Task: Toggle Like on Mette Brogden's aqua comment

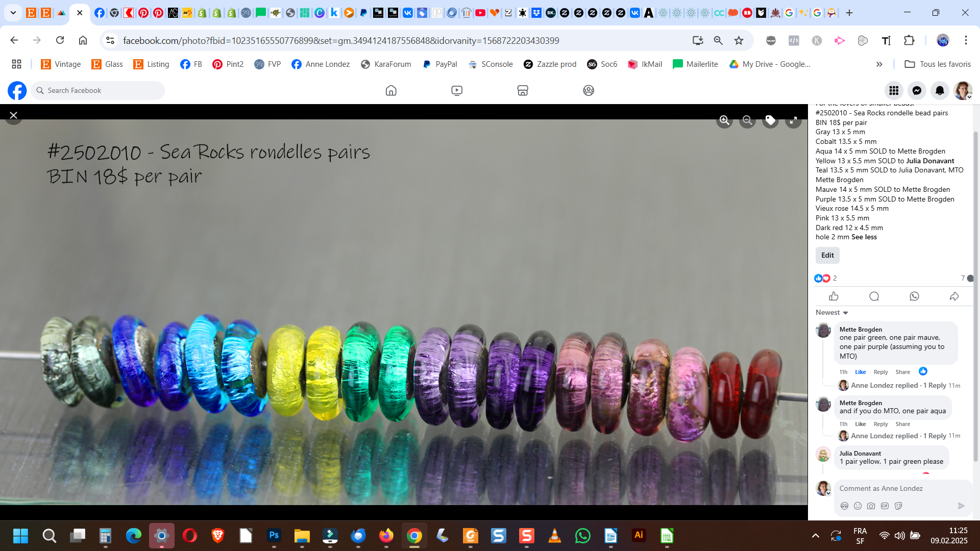Action: pyautogui.click(x=860, y=424)
